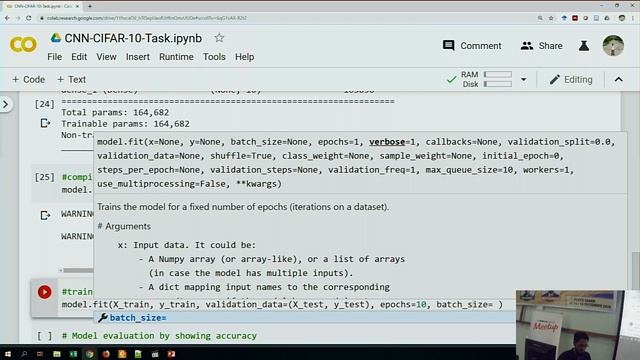
Task: Click output icon below cell 25
Action: point(45,215)
